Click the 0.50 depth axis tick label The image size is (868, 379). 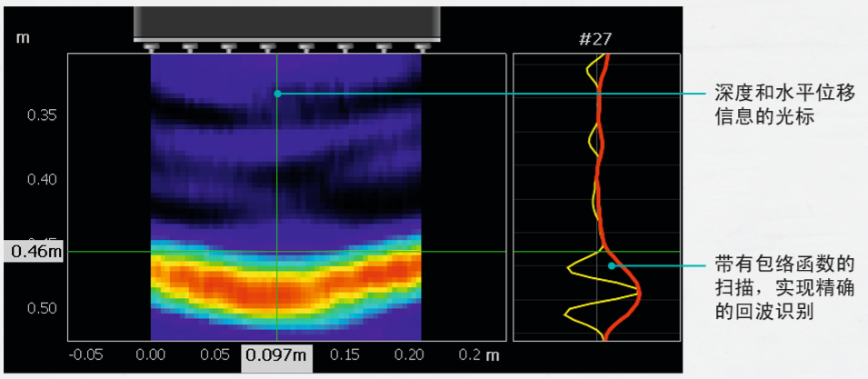click(42, 308)
